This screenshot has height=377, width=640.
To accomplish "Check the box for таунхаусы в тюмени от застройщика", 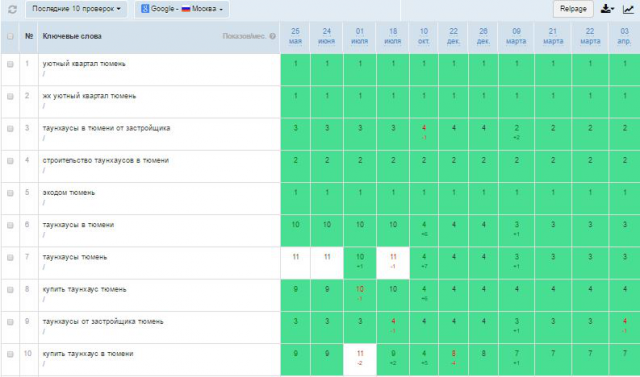I will tap(10, 129).
